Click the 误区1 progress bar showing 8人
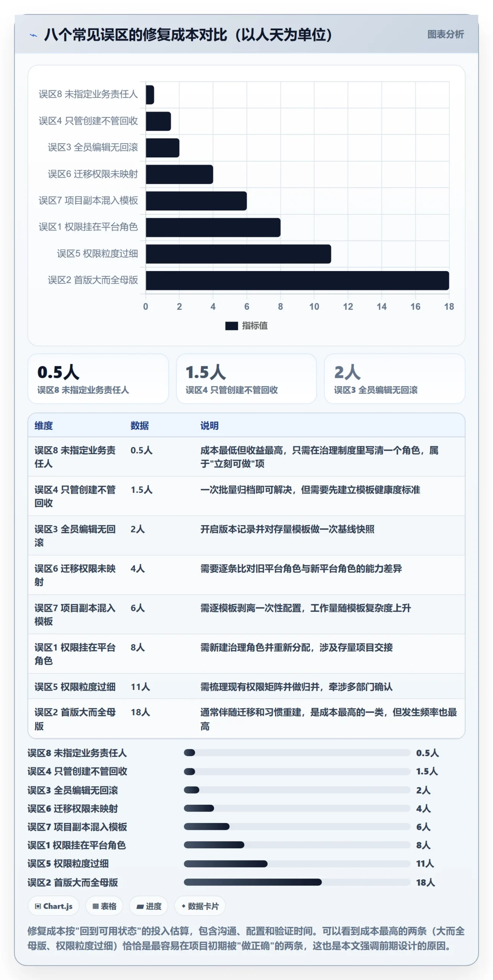 point(297,845)
